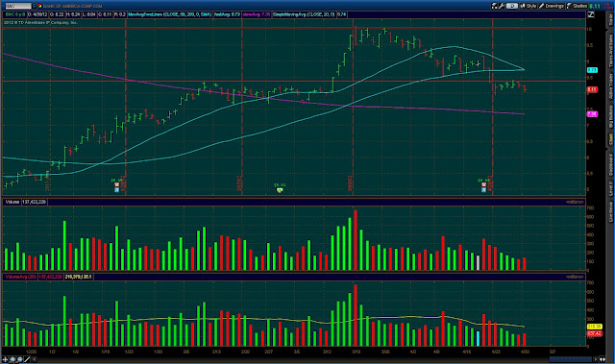Open the Studies menu

[577, 6]
